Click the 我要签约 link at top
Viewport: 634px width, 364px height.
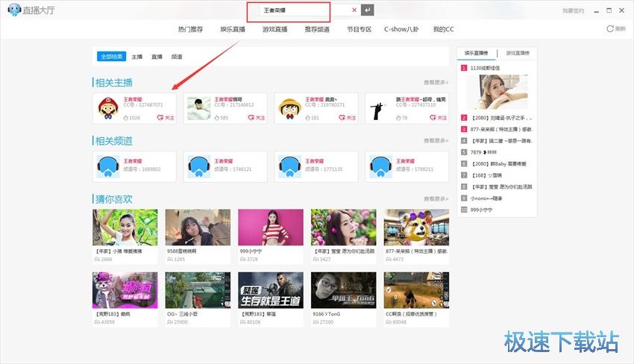(573, 11)
